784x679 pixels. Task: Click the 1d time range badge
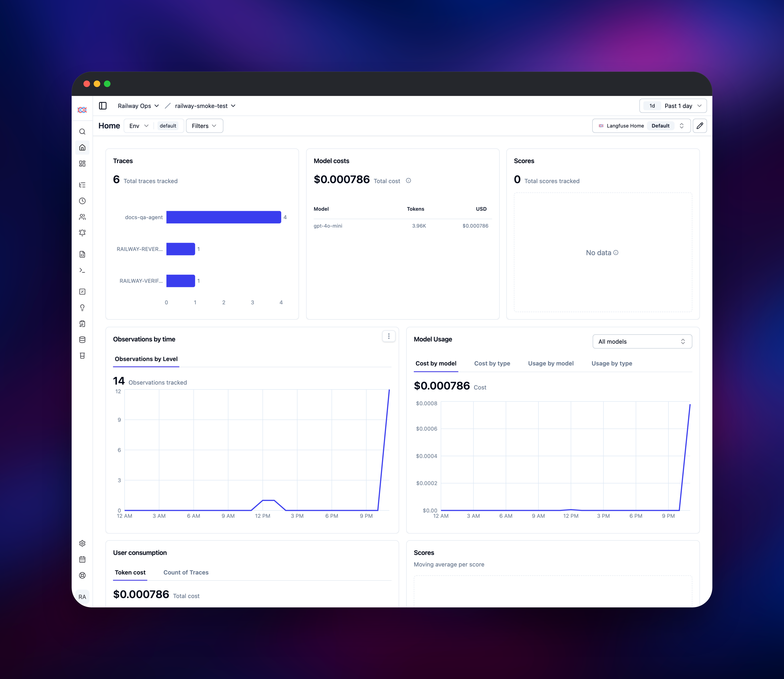(x=652, y=106)
